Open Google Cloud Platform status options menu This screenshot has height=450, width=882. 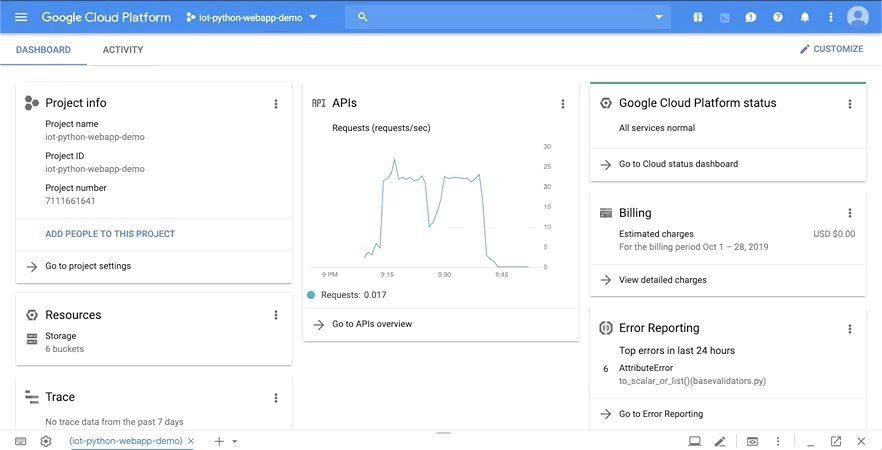(x=849, y=104)
